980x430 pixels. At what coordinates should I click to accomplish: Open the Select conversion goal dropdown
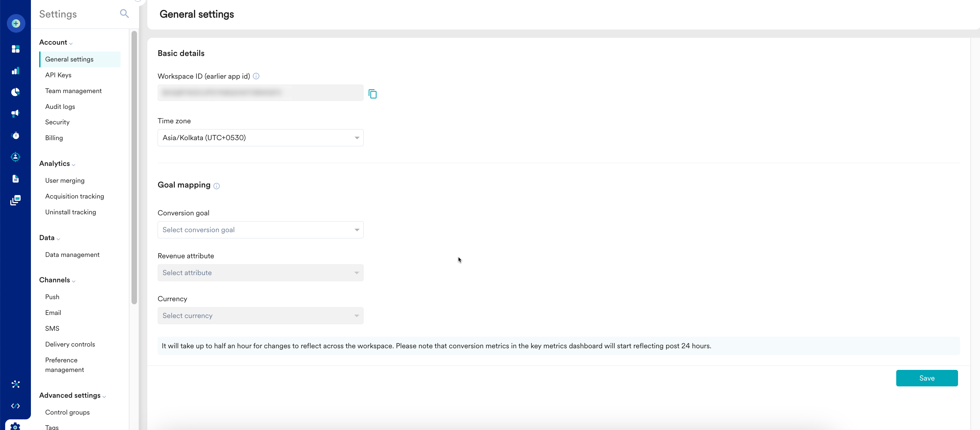pos(260,230)
